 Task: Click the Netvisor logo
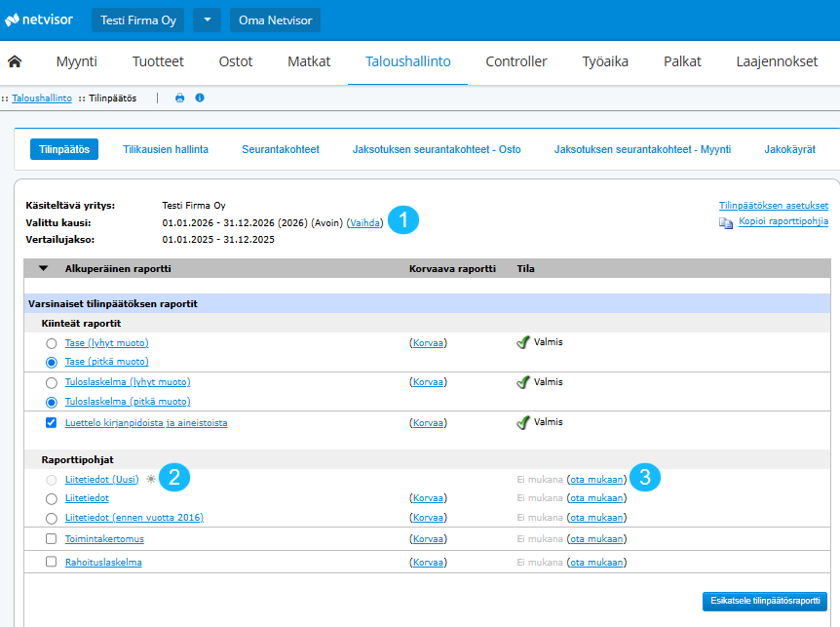click(x=39, y=20)
